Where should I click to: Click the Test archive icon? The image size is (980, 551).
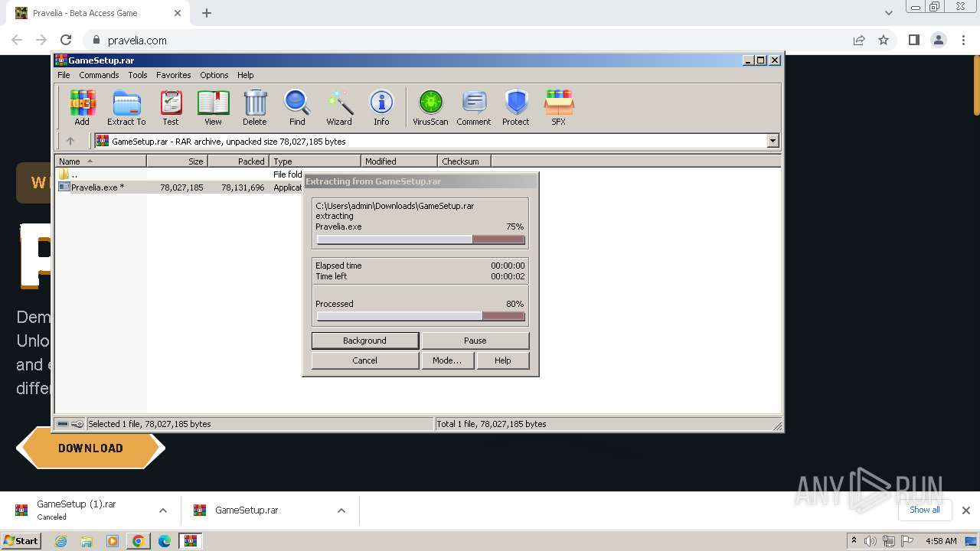coord(171,107)
